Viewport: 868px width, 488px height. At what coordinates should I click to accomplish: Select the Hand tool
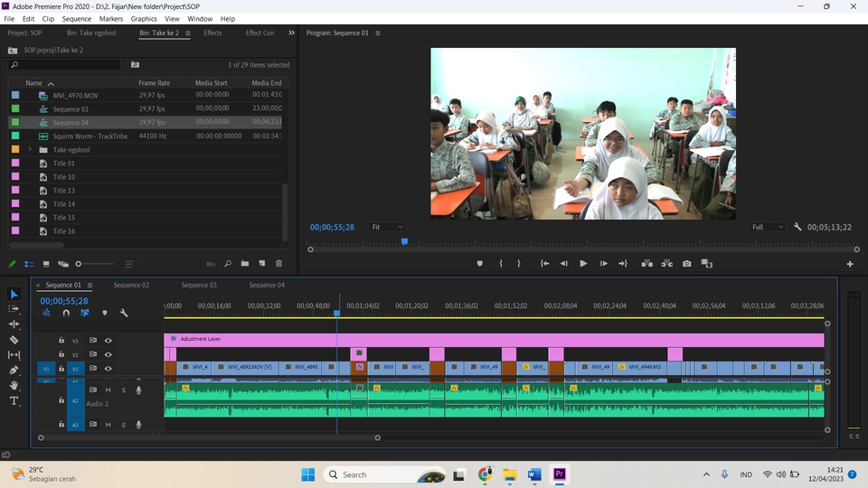point(14,385)
